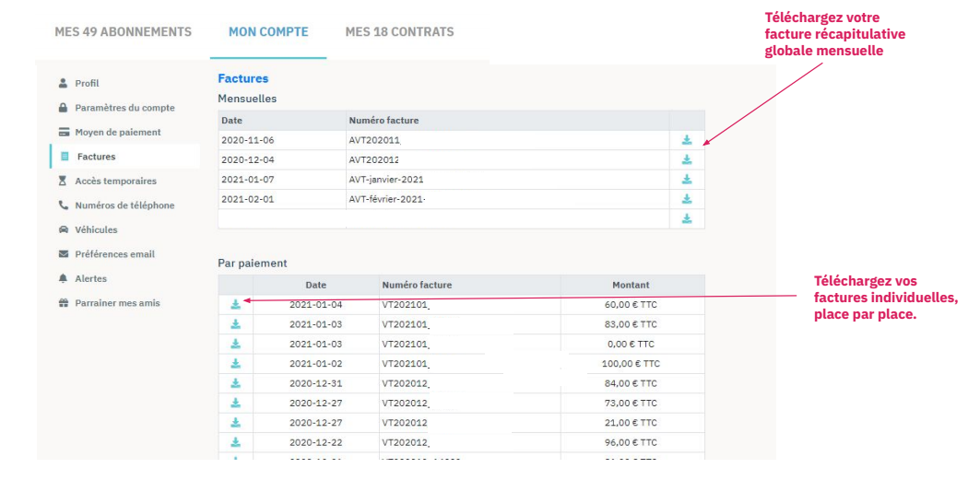
Task: Click the car icon for Véhicules
Action: (63, 229)
